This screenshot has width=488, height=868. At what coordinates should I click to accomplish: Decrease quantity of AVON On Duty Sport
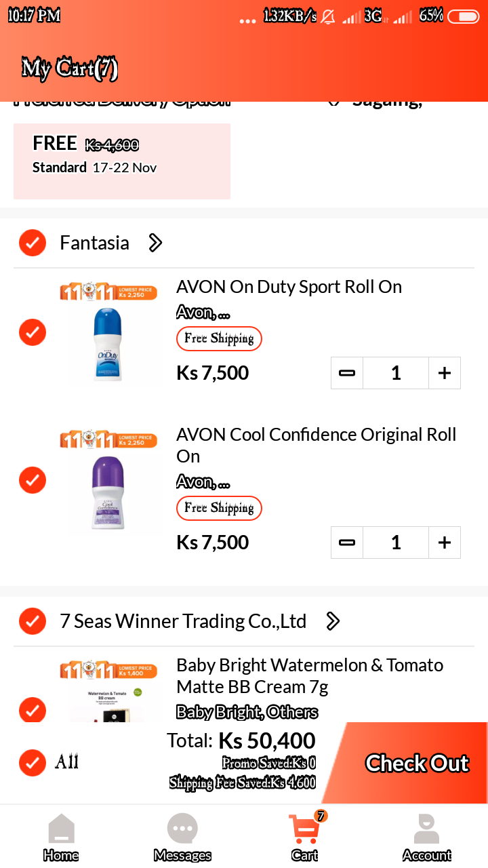point(347,373)
